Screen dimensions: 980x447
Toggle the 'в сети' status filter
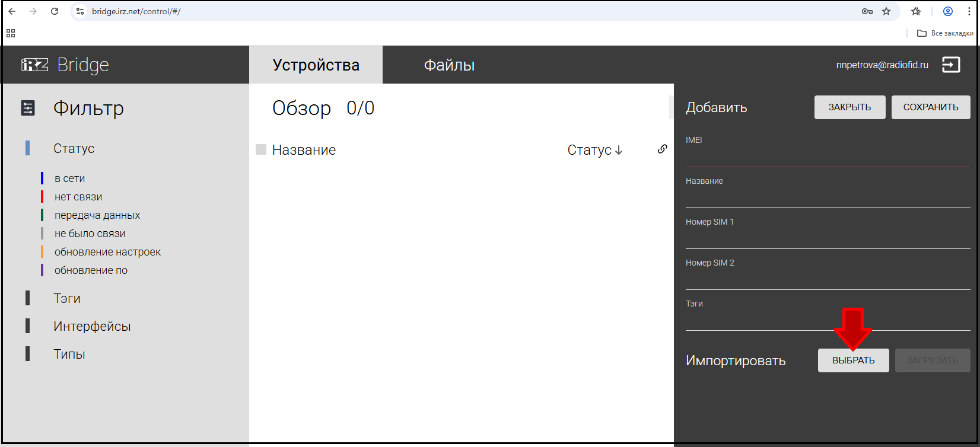click(69, 178)
